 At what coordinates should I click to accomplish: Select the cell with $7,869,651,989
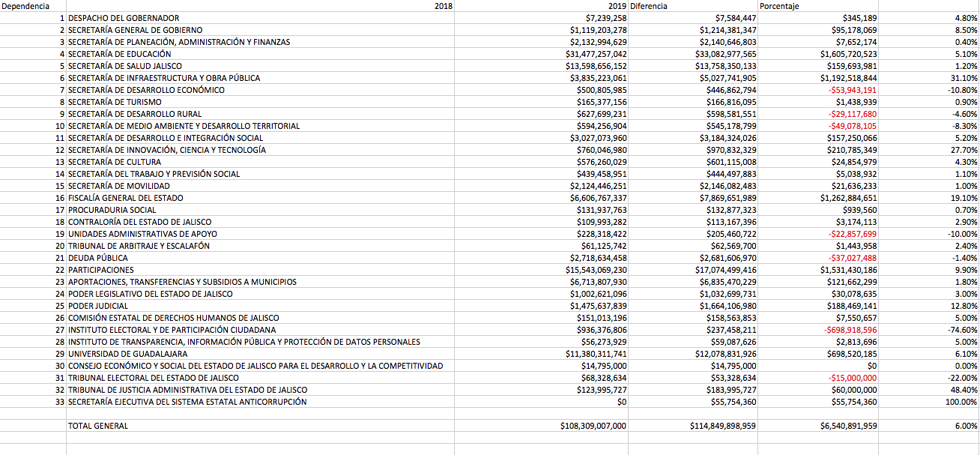coord(693,198)
